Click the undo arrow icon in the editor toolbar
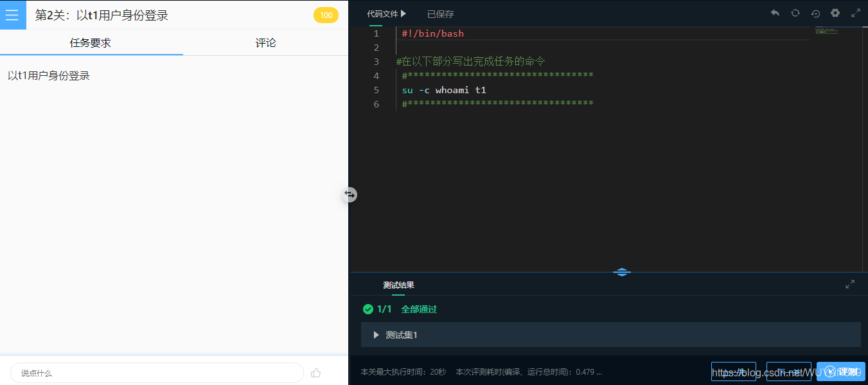Image resolution: width=868 pixels, height=385 pixels. [775, 13]
